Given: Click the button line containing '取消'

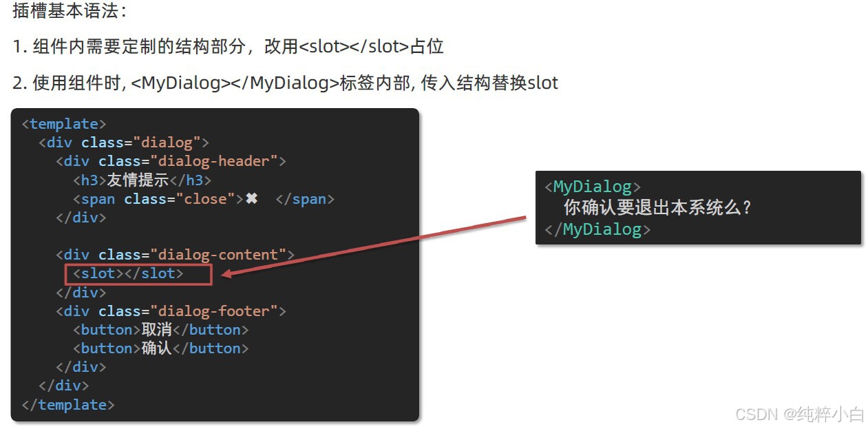Looking at the screenshot, I should (161, 330).
